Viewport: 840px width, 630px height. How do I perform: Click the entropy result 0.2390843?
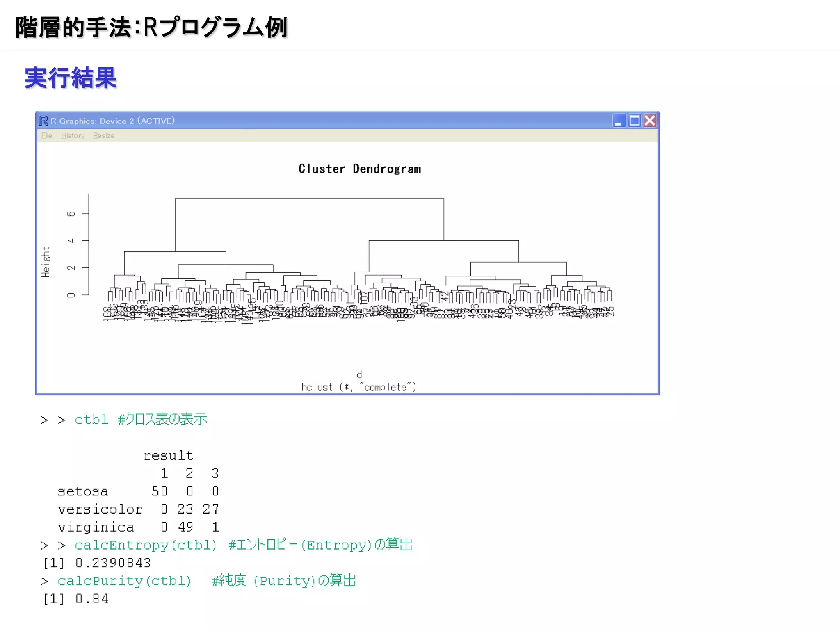coord(113,563)
